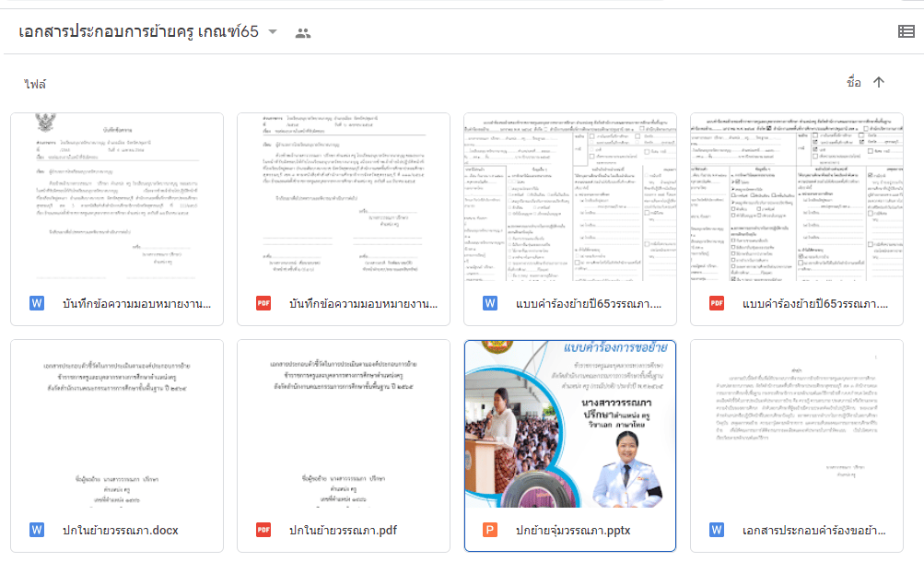Select the ปกย้ายจุ๋มวรรณภา.pptx presentation thumbnail

click(570, 424)
